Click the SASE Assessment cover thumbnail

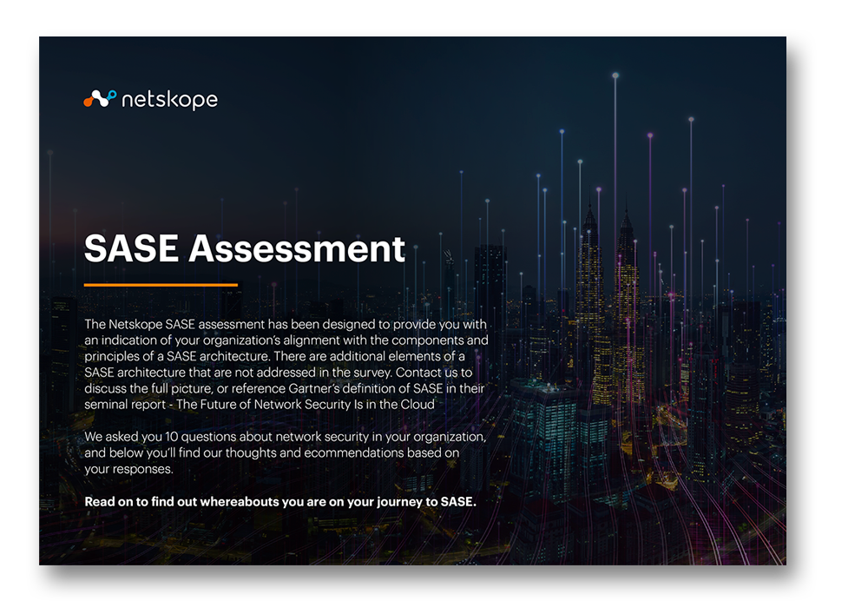pos(412,300)
